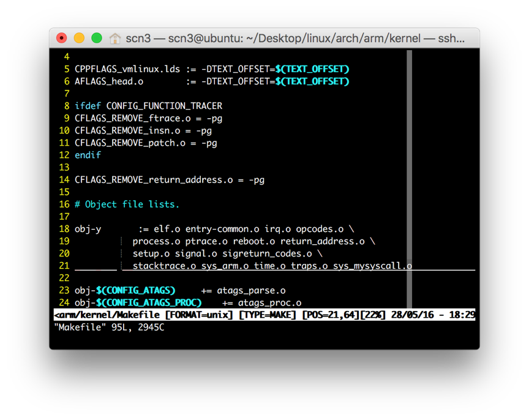Click the yellow minimize window button
Screen dimensions: 529x420
coord(79,38)
